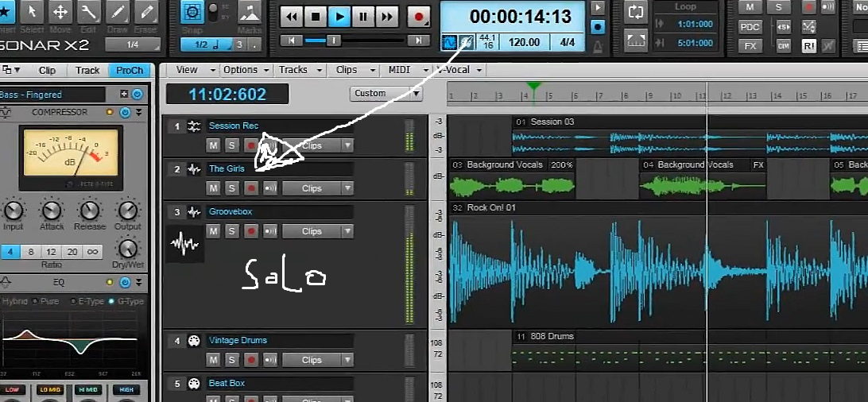Toggle input echo on The Girls track
868x402 pixels.
pyautogui.click(x=270, y=188)
